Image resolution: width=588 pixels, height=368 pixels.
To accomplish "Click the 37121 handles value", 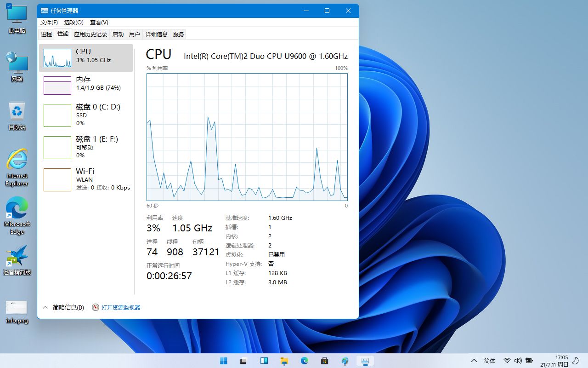I will coord(206,252).
